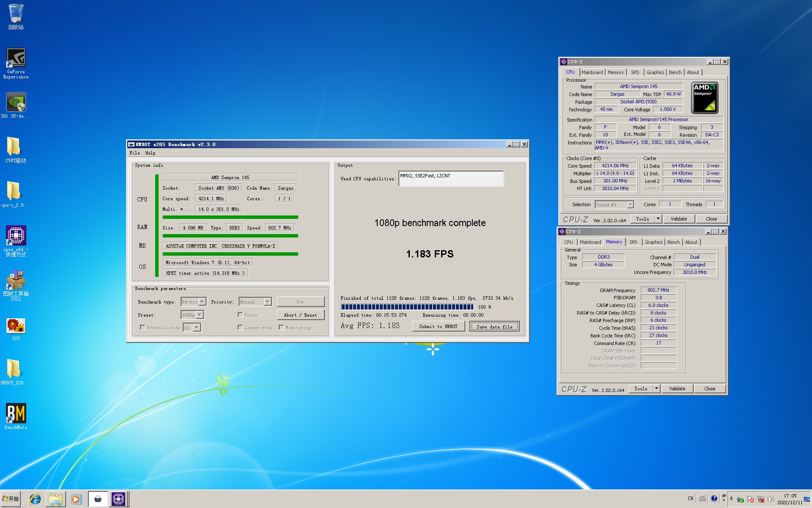Select the NVIDIA 391.35 driver installer icon
This screenshot has width=812, height=508.
pyautogui.click(x=16, y=106)
